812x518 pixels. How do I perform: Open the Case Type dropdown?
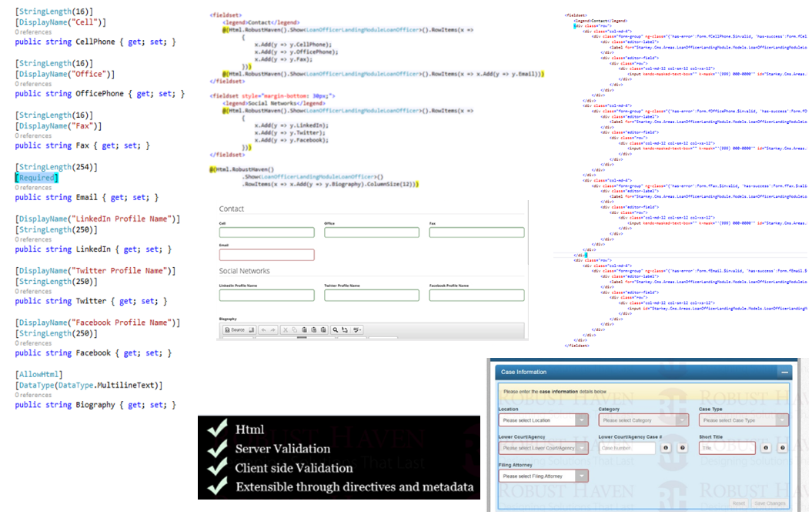[x=743, y=420]
